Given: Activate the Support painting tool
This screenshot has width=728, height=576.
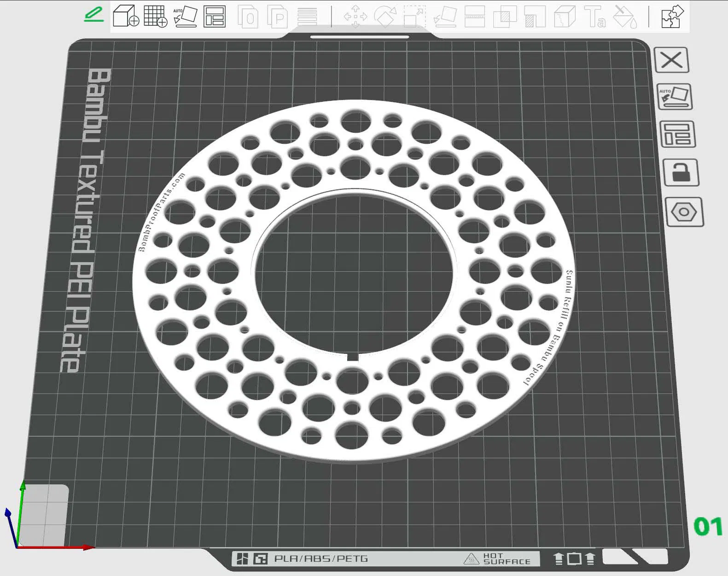Looking at the screenshot, I should coord(535,17).
